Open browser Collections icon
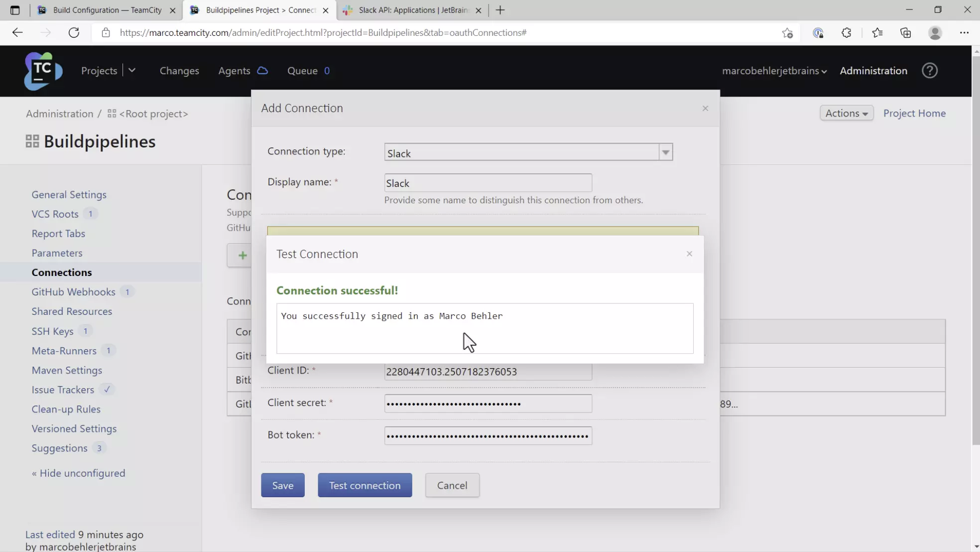The width and height of the screenshot is (980, 552). [x=906, y=32]
